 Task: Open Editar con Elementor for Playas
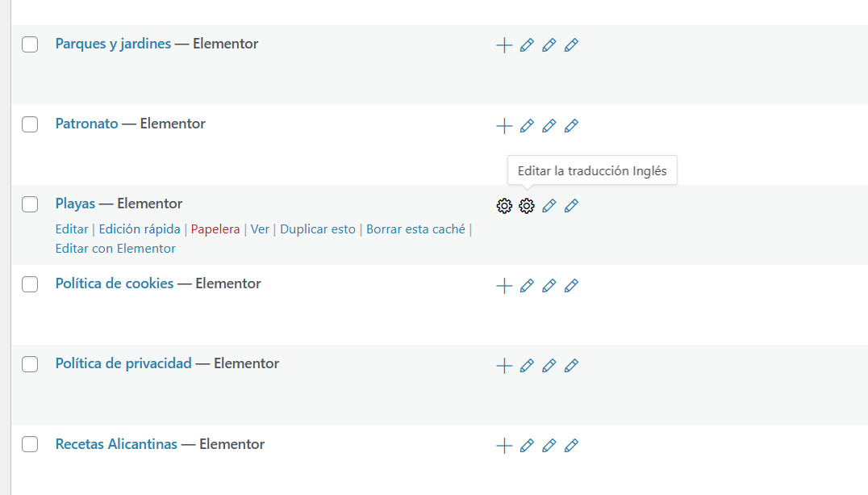115,249
